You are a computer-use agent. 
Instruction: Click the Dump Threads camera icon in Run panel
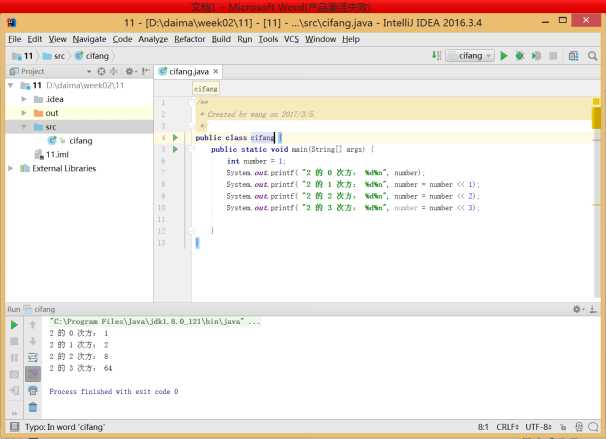pyautogui.click(x=14, y=374)
